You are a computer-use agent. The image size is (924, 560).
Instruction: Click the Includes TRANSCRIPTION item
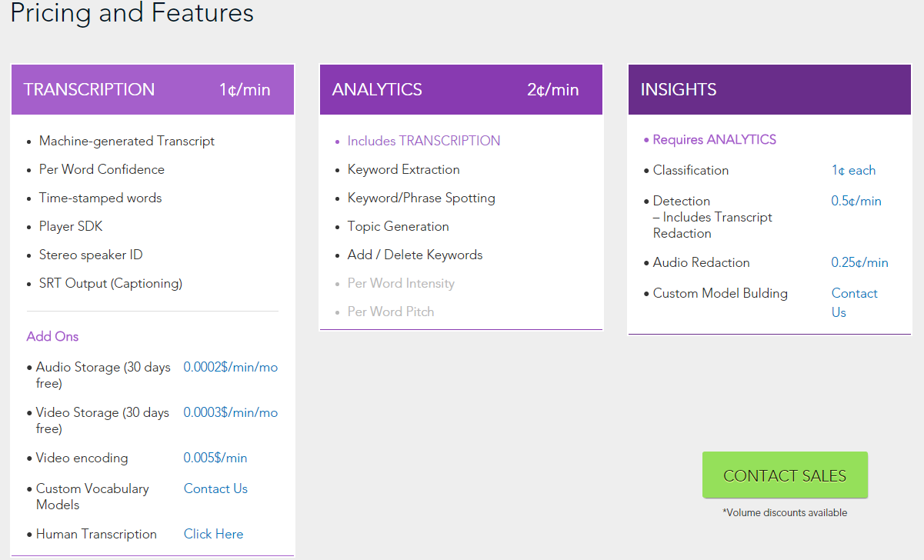pos(423,142)
